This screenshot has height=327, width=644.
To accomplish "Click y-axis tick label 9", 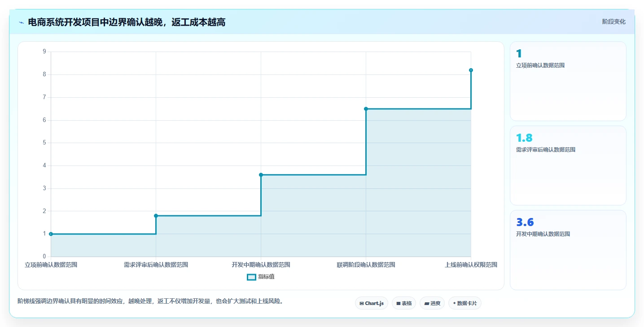I will [x=44, y=52].
